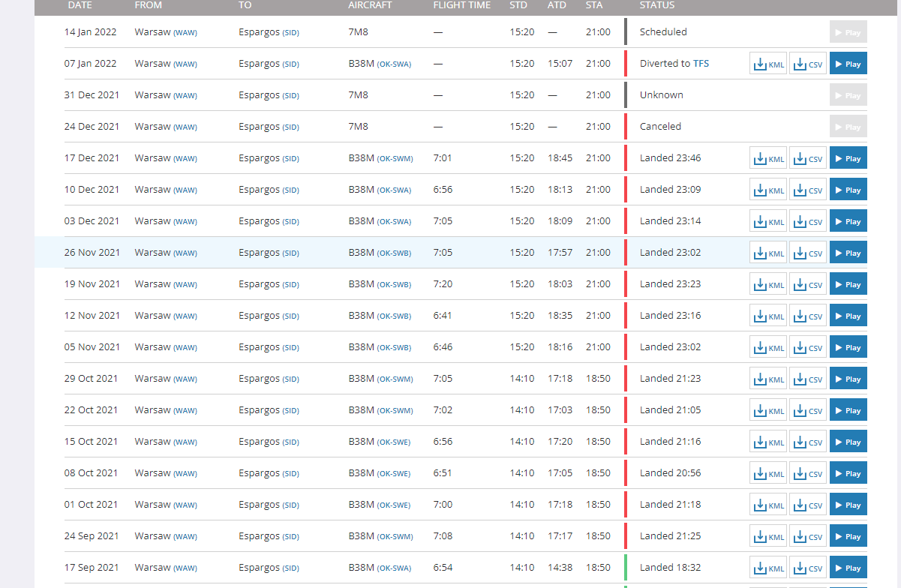Open aircraft OK-SWB on 26 Nov 2021 row
The image size is (901, 588).
[394, 253]
